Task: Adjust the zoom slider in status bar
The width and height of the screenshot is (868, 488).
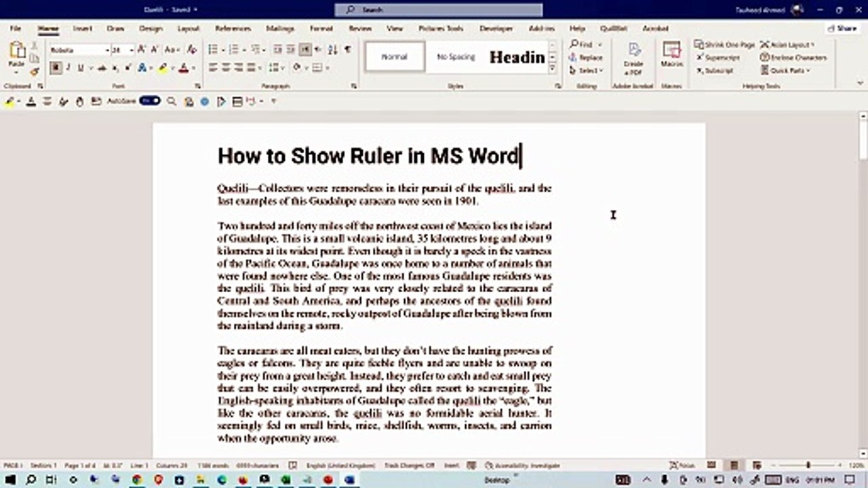Action: click(x=808, y=466)
